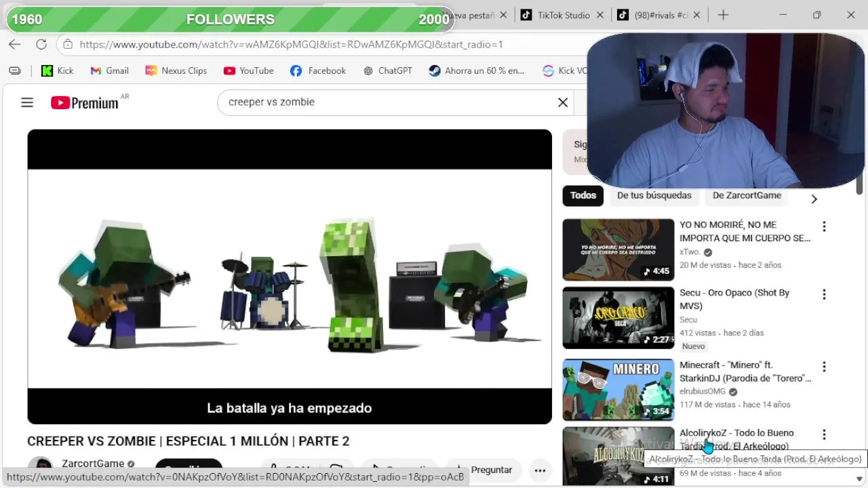Click the 'xTwo.' channel name
The width and height of the screenshot is (868, 488).
tap(690, 252)
